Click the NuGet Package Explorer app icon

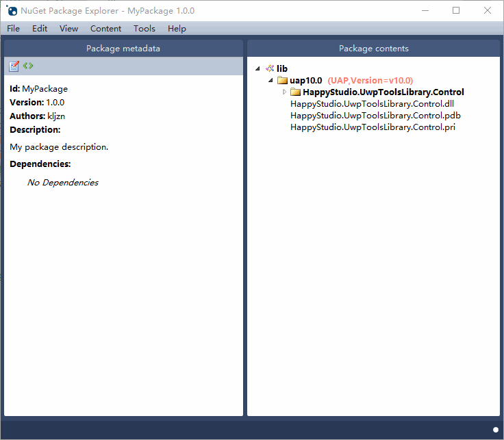pyautogui.click(x=12, y=10)
